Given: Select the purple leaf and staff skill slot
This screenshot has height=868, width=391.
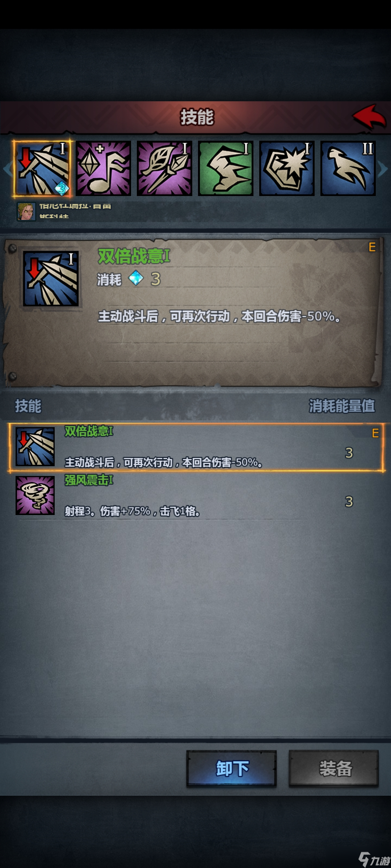Looking at the screenshot, I should pos(164,169).
